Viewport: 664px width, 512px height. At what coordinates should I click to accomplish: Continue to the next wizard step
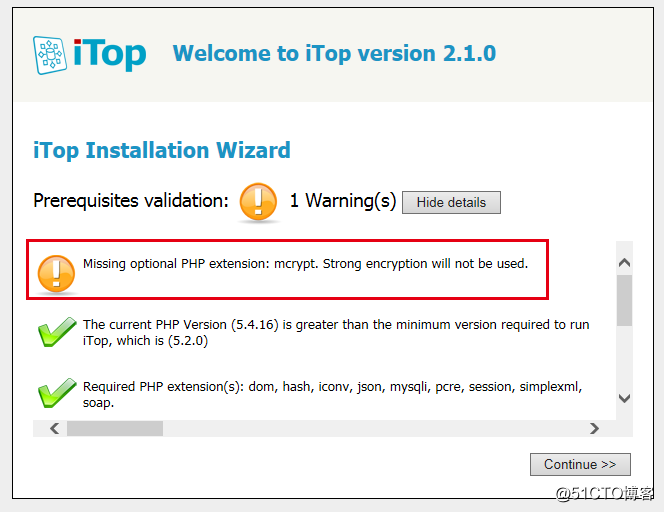click(580, 464)
